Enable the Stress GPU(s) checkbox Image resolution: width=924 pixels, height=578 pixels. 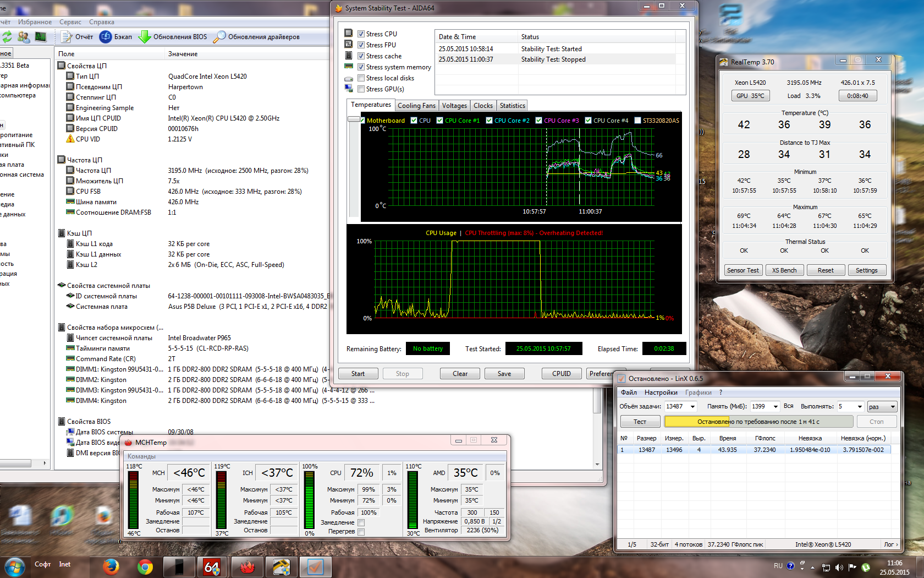[x=361, y=89]
